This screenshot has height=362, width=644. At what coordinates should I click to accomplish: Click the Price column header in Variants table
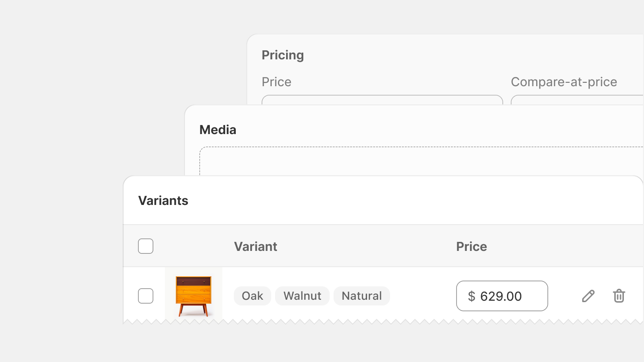click(471, 246)
